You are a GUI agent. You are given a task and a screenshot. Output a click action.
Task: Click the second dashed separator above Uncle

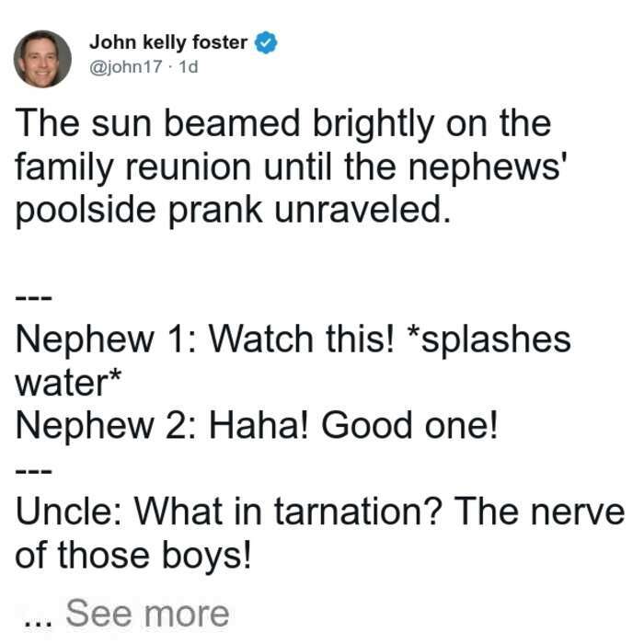34,472
